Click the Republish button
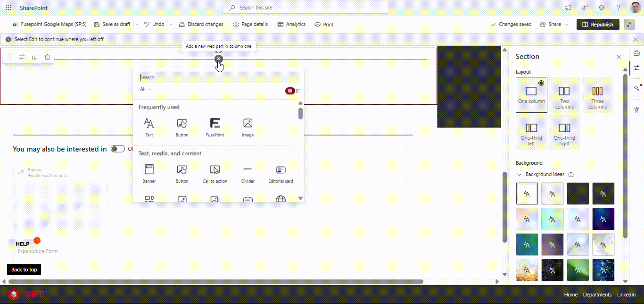 [x=597, y=25]
